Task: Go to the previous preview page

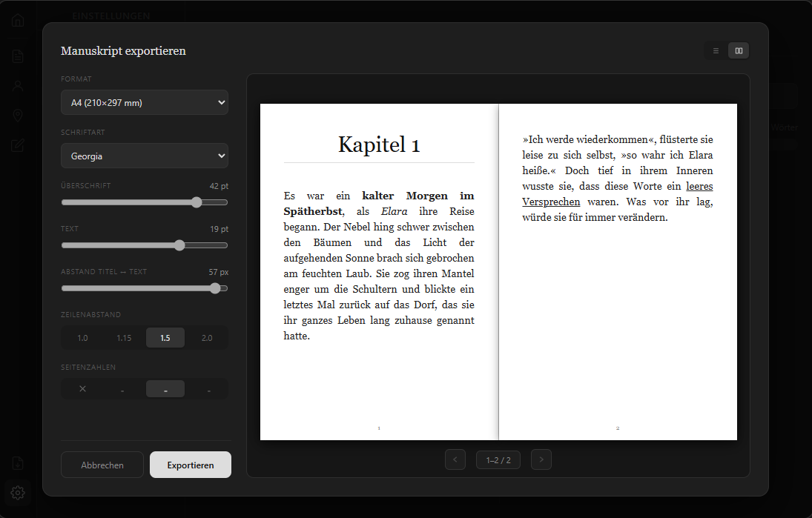Action: click(455, 459)
